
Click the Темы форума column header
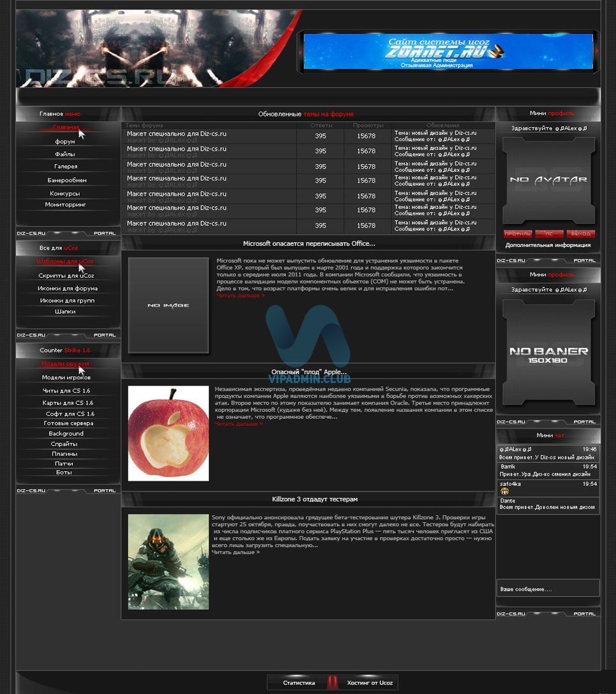(x=144, y=126)
